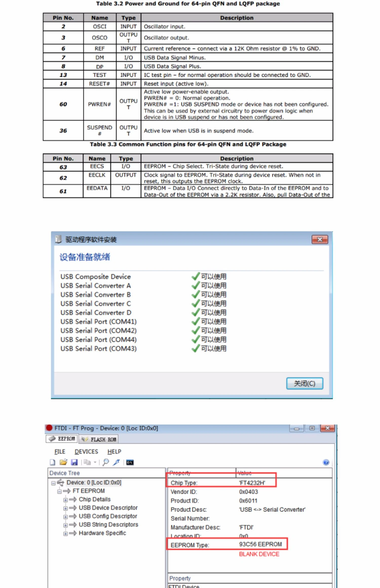Close the driver installation dialog with X
This screenshot has height=588, width=380.
click(x=320, y=239)
